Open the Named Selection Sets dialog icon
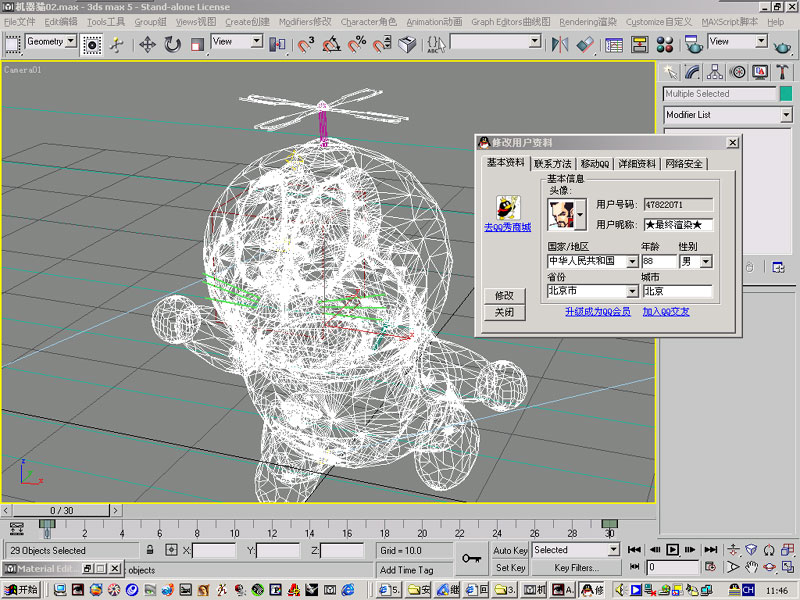 coord(436,45)
